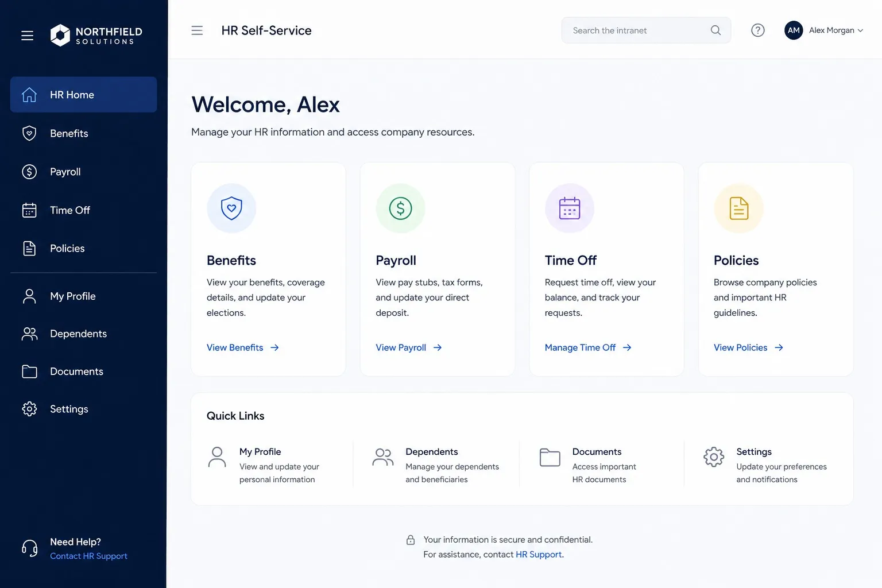882x588 pixels.
Task: Click the HR Self-Service page title
Action: [266, 30]
